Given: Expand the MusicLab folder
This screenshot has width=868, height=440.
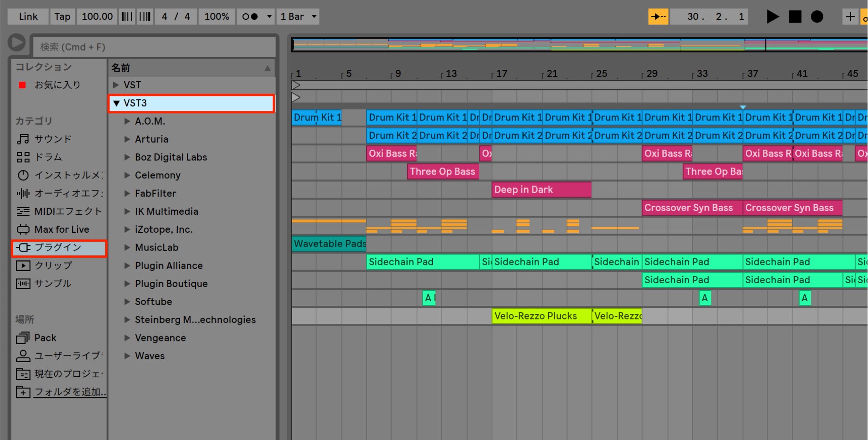Looking at the screenshot, I should [127, 247].
